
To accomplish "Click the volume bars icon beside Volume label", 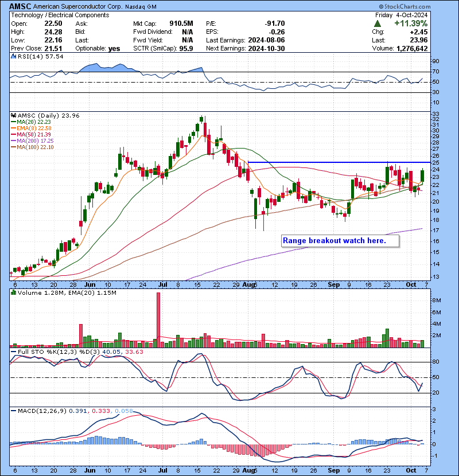I will 14,292.
